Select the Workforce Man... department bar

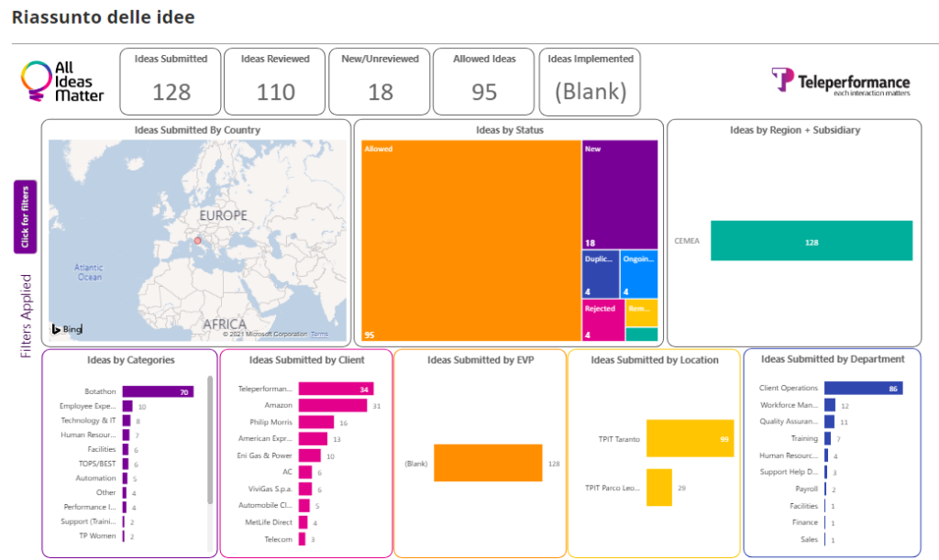coord(830,405)
